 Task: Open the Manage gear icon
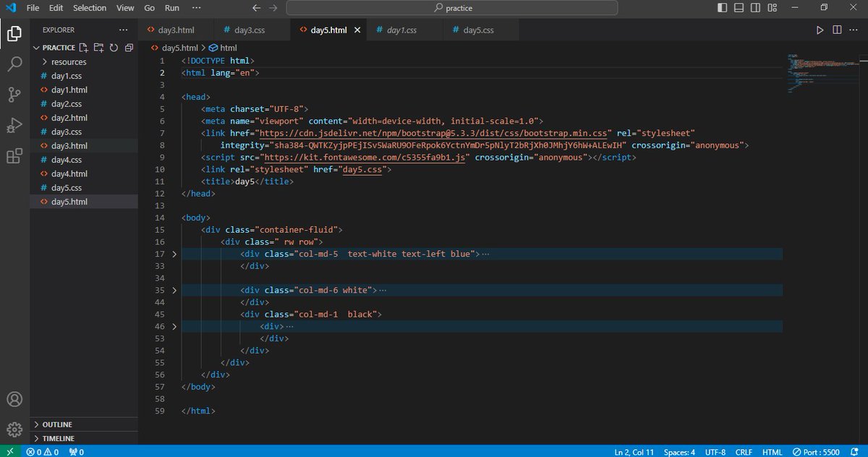click(14, 429)
